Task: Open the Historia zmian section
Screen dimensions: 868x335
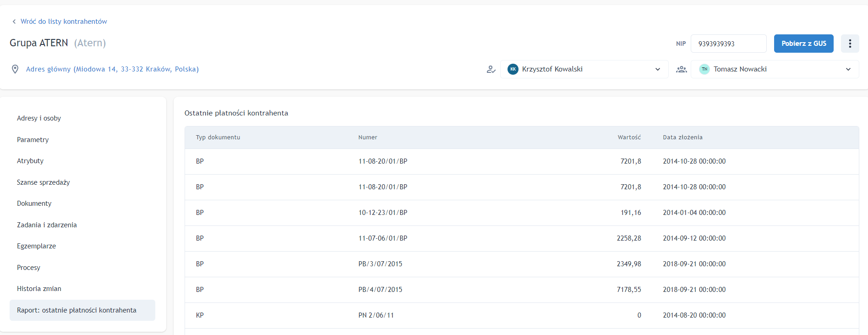Action: pos(39,289)
